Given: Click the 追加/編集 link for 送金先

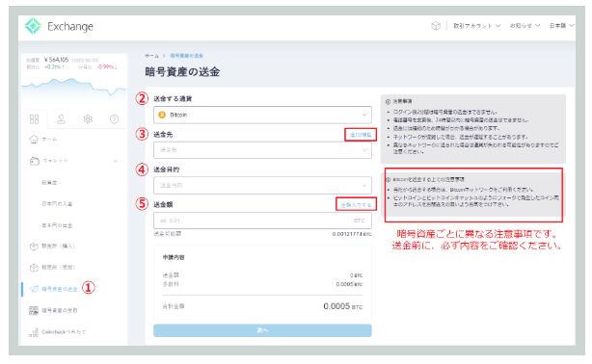Looking at the screenshot, I should tap(361, 135).
